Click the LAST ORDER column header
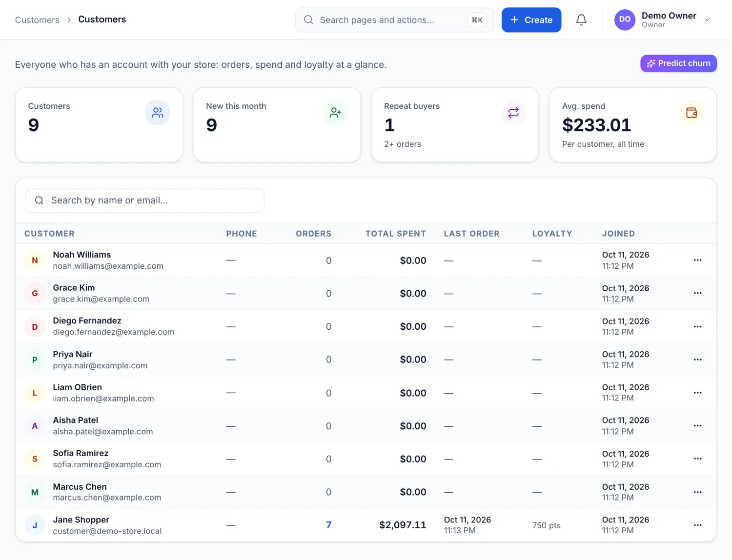Image resolution: width=732 pixels, height=560 pixels. (471, 234)
